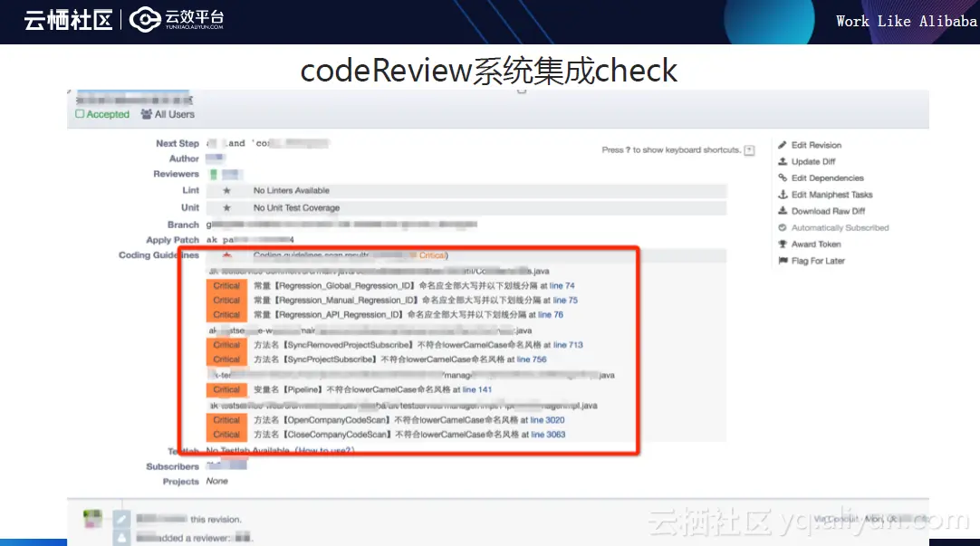Viewport: 980px width, 546px height.
Task: Open line 76 link in Regression_API_Regression_ID warning
Action: click(551, 314)
